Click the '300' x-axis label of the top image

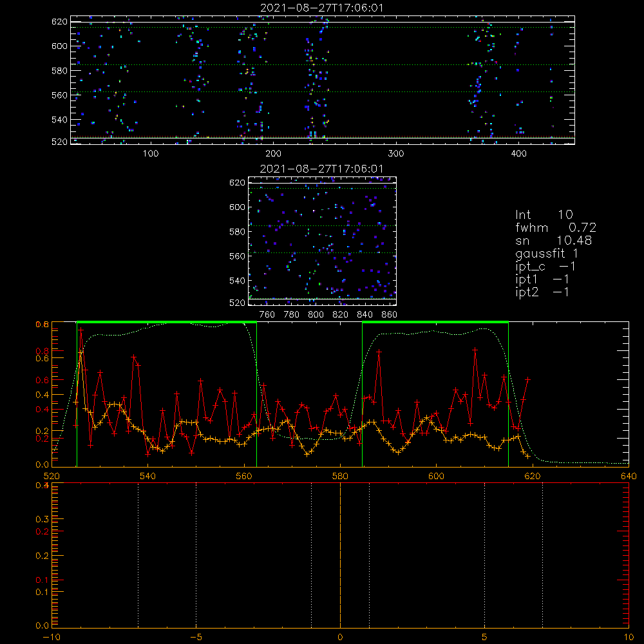396,154
